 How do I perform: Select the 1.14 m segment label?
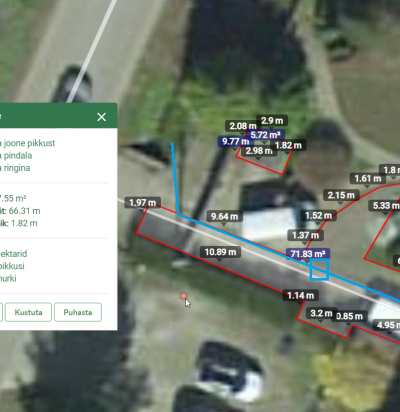tap(301, 296)
